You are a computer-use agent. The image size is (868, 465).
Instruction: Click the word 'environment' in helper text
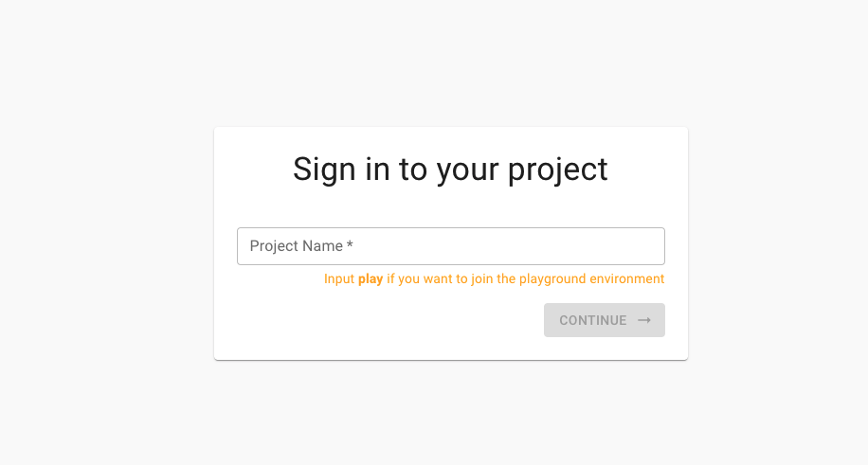click(x=626, y=279)
